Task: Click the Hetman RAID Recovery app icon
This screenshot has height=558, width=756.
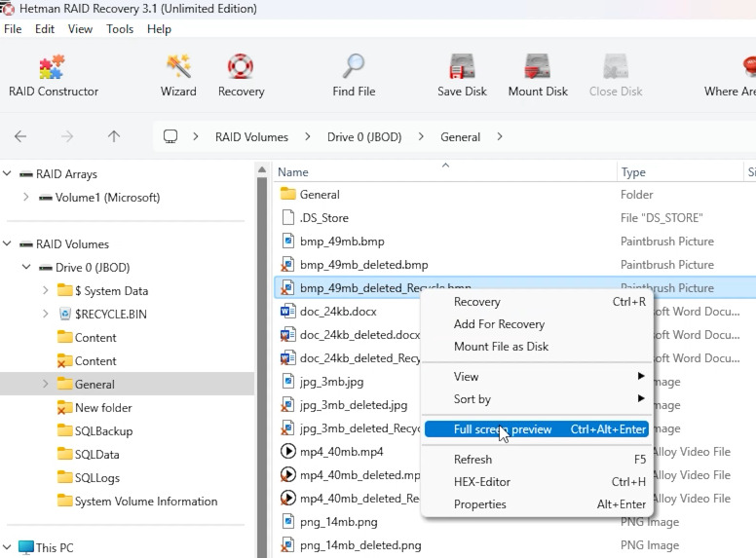Action: [x=7, y=8]
